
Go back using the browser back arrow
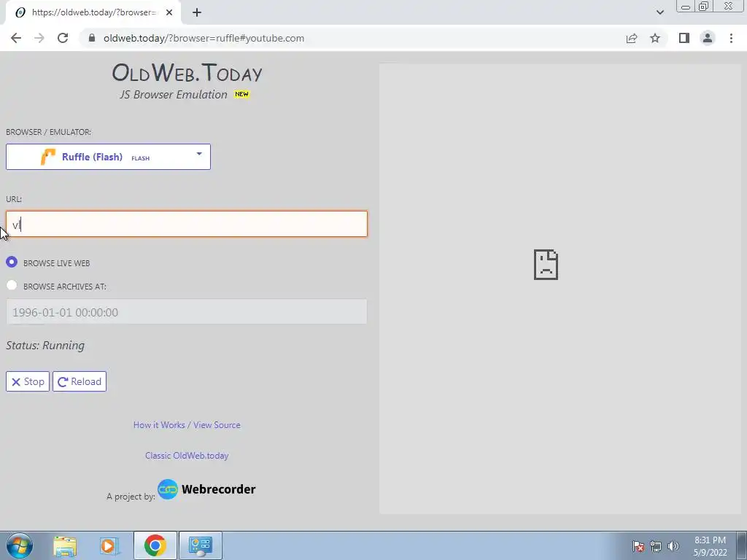click(x=16, y=38)
